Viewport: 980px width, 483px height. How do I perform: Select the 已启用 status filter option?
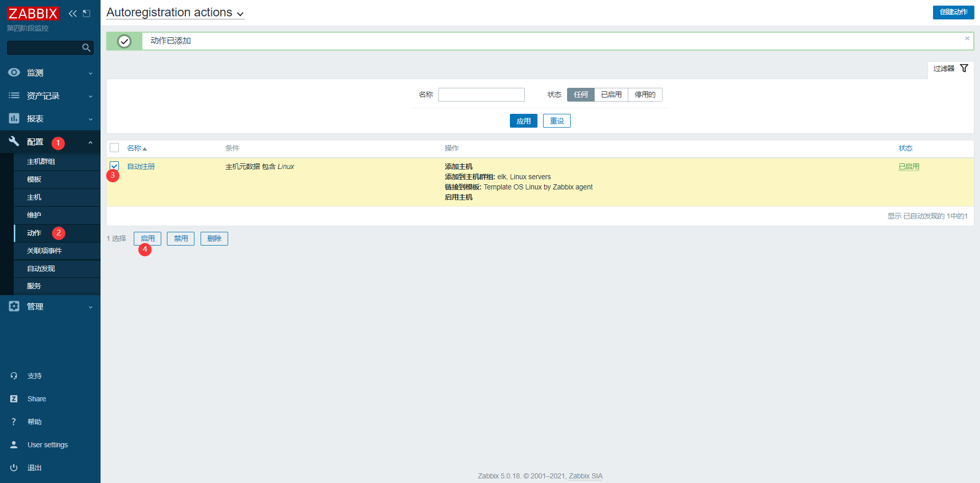[x=611, y=94]
